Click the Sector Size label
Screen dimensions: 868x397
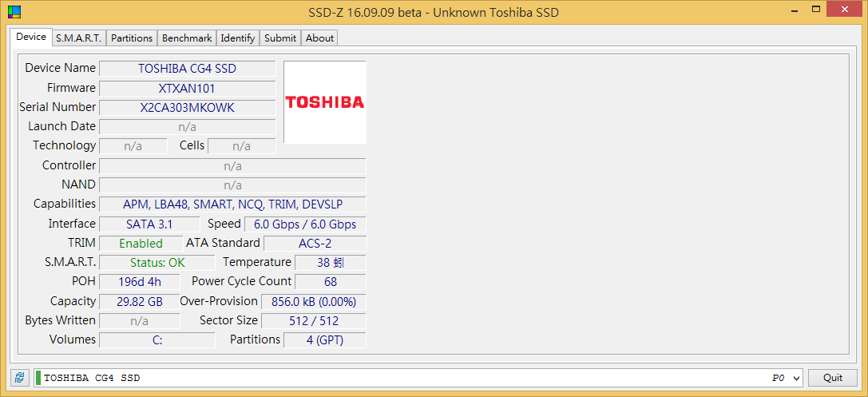point(228,320)
